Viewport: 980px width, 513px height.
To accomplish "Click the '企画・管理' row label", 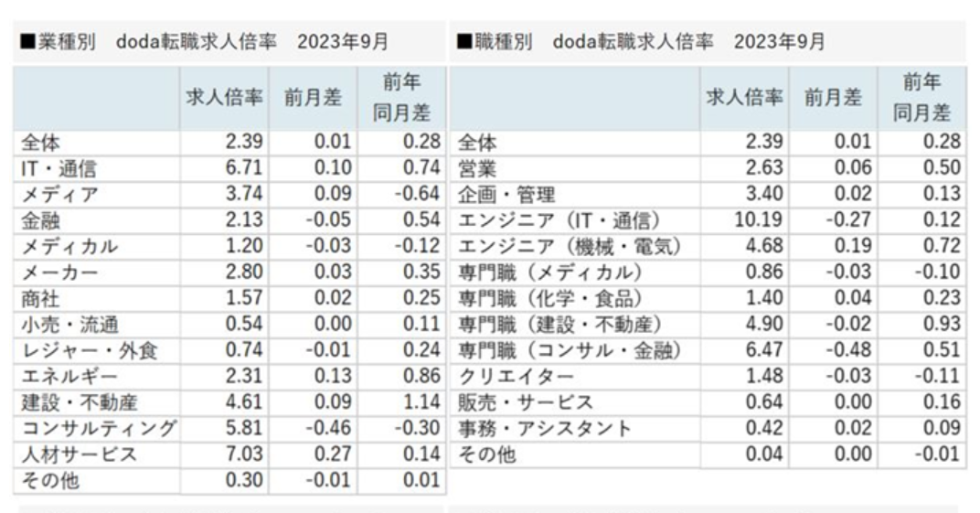I will tap(506, 195).
